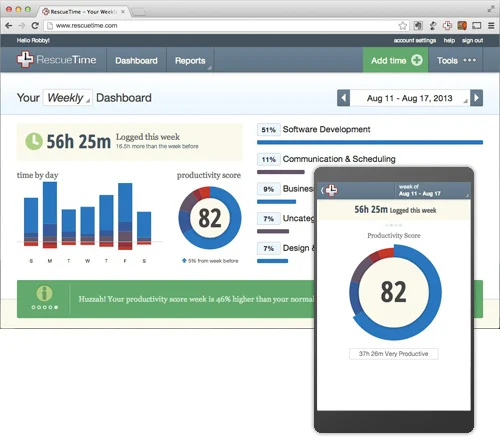Open the Weekly period dropdown
This screenshot has height=444, width=500.
68,98
